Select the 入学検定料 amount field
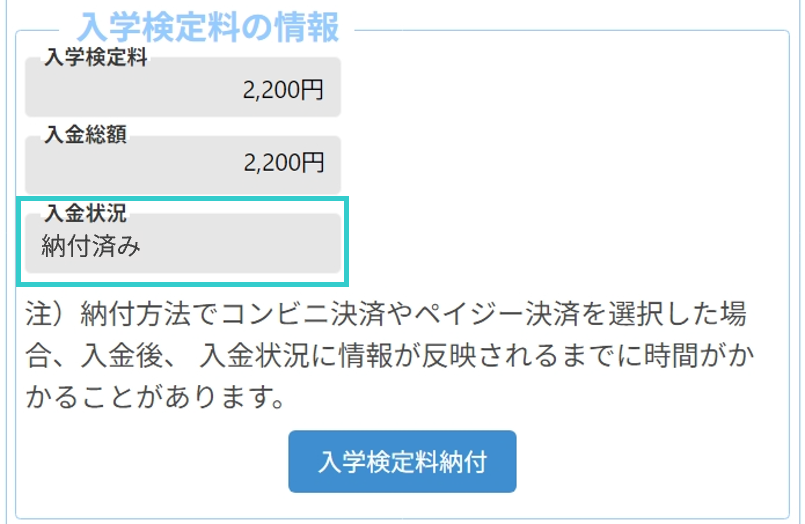This screenshot has width=805, height=524. [183, 90]
